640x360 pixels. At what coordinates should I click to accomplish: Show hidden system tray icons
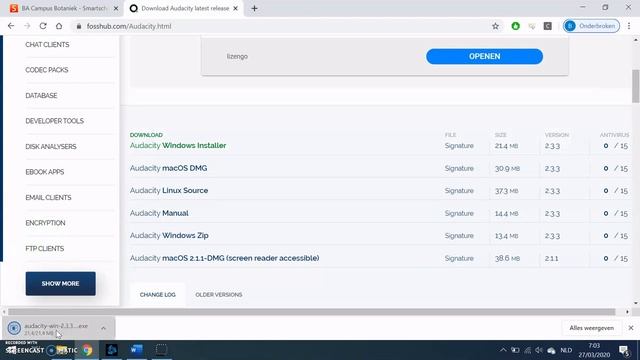point(503,350)
